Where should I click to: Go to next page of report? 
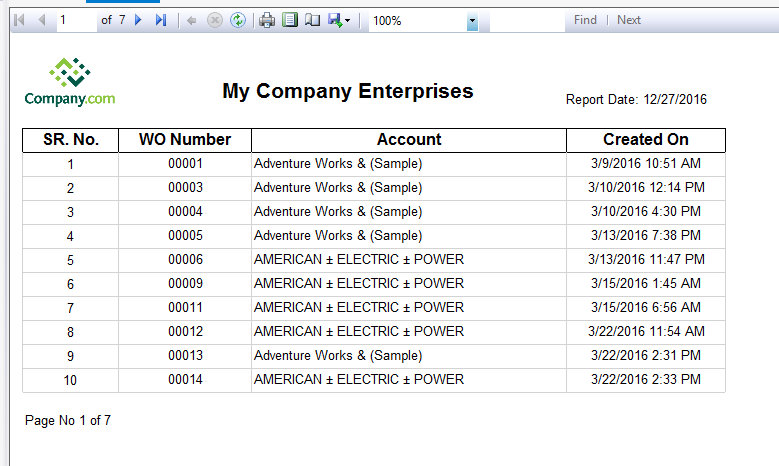click(x=138, y=20)
